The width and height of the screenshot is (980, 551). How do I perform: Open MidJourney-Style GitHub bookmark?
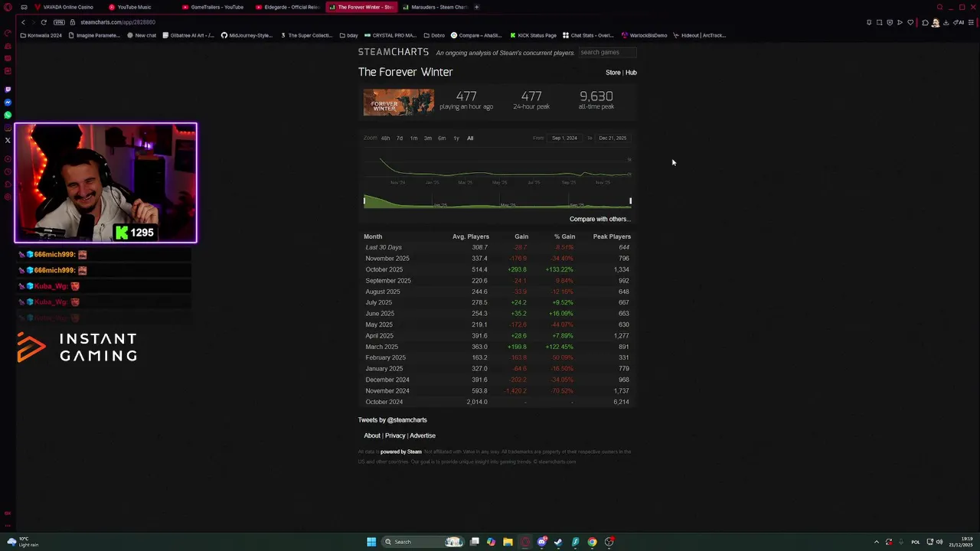pyautogui.click(x=247, y=35)
